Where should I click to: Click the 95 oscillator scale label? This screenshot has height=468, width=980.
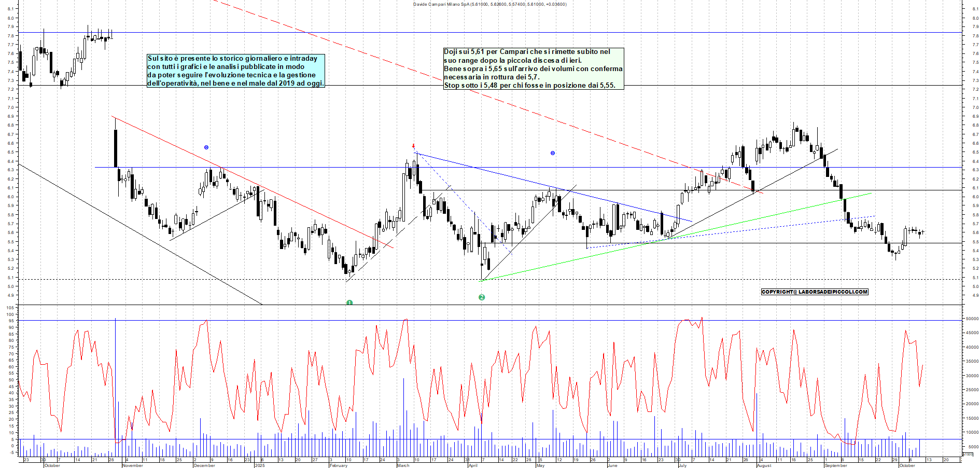pos(10,321)
